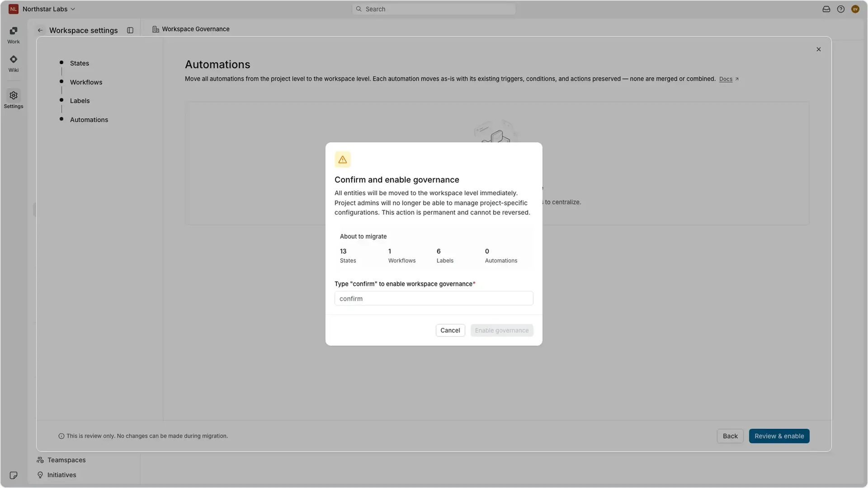The width and height of the screenshot is (868, 488).
Task: Click the confirm text input field
Action: pyautogui.click(x=434, y=299)
